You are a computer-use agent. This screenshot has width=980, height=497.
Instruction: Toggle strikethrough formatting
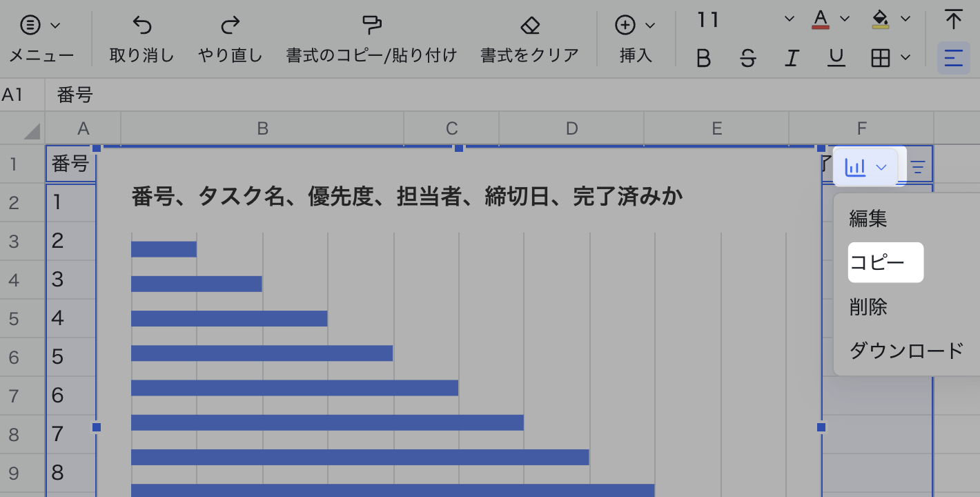coord(747,59)
